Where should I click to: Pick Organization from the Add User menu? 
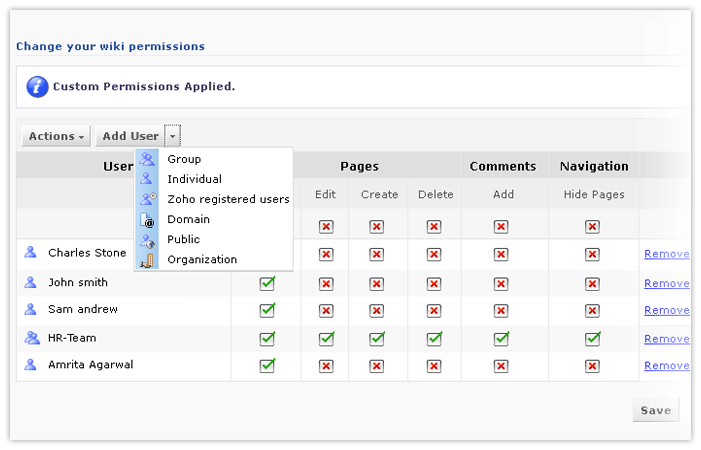point(214,259)
